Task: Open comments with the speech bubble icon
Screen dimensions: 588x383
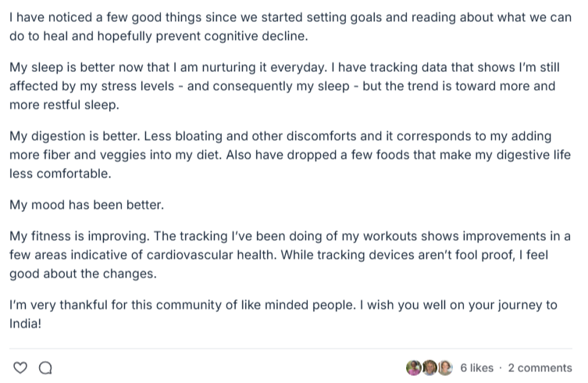Action: coord(45,367)
